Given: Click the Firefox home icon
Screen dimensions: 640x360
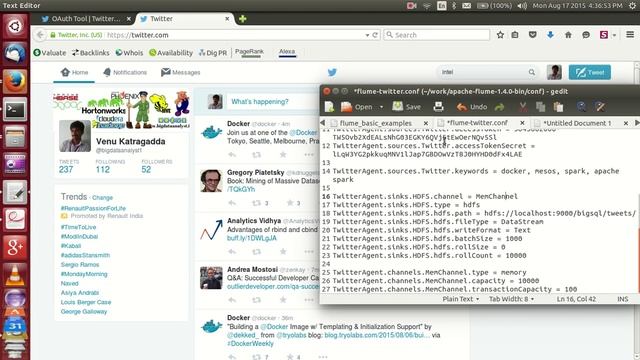Looking at the screenshot, I should coord(568,35).
